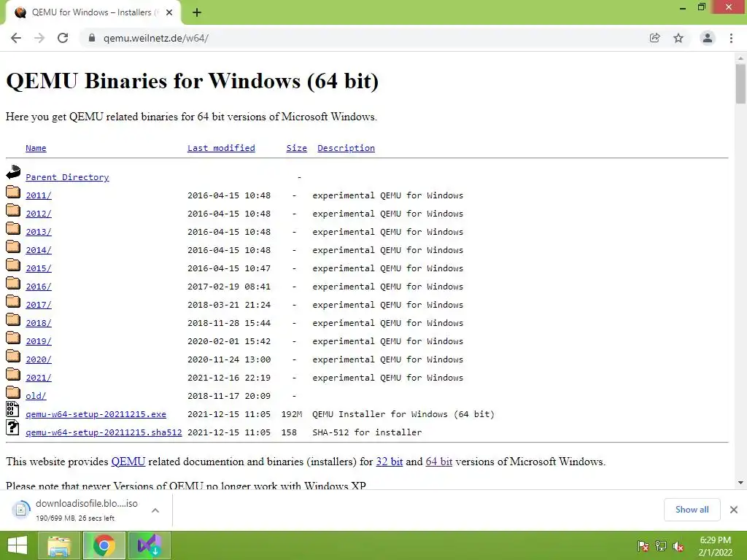
Task: Click the muted volume tray icon
Action: pos(678,545)
